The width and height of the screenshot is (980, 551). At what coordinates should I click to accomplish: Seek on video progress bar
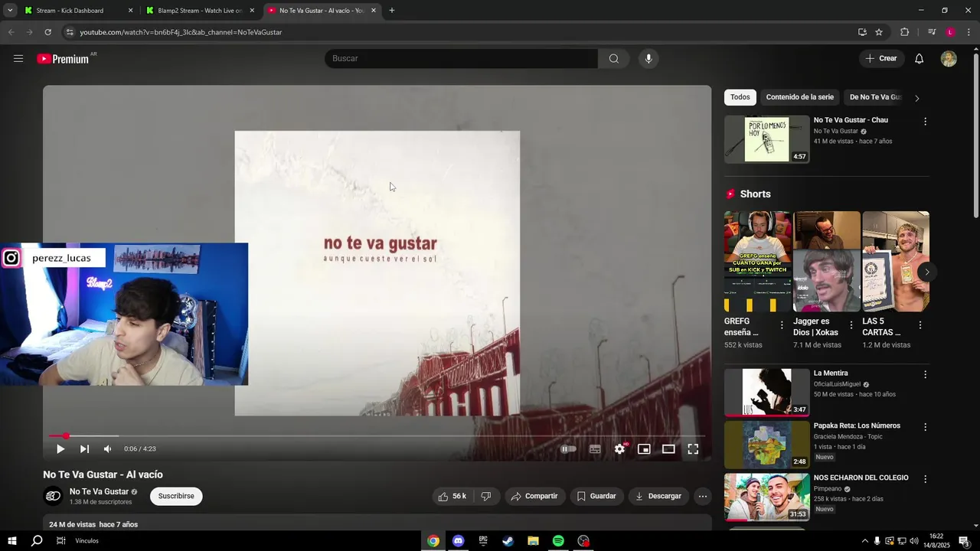pos(377,436)
